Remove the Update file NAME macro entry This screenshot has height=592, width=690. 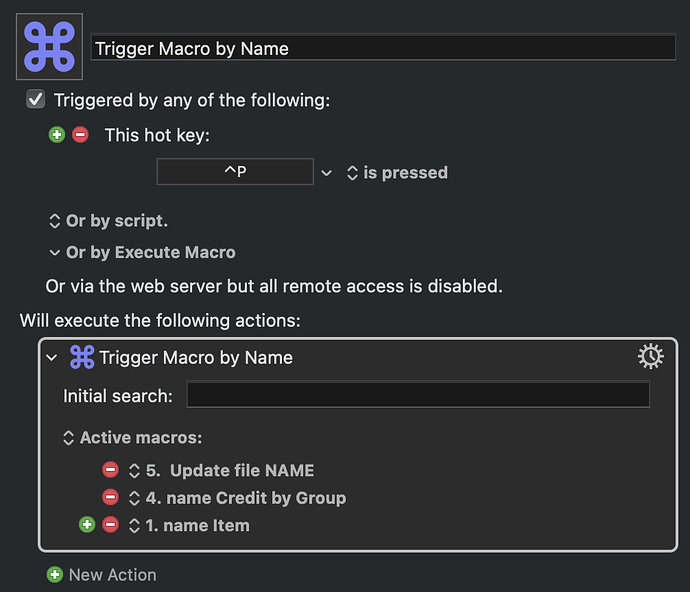(110, 470)
